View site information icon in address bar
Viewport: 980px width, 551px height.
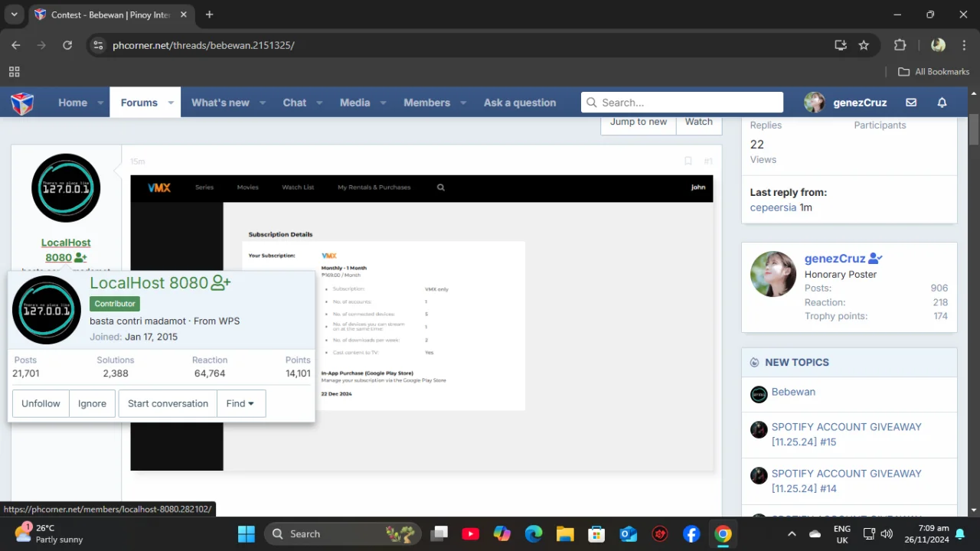(98, 45)
